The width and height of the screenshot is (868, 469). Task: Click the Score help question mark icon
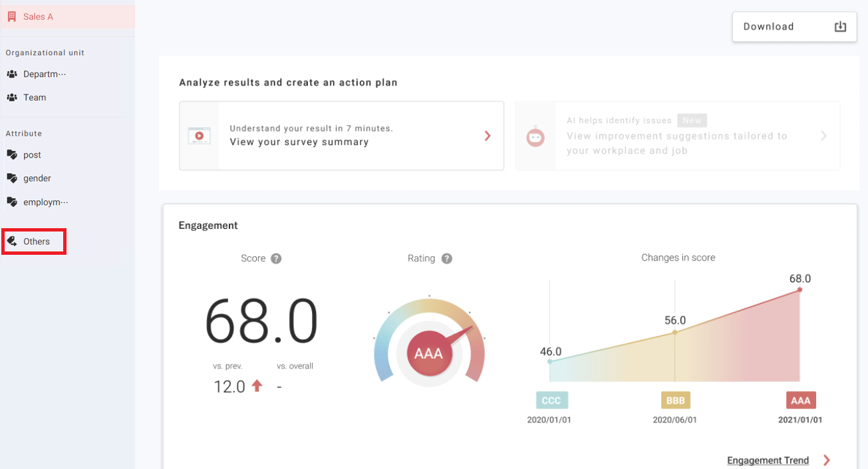pyautogui.click(x=276, y=259)
